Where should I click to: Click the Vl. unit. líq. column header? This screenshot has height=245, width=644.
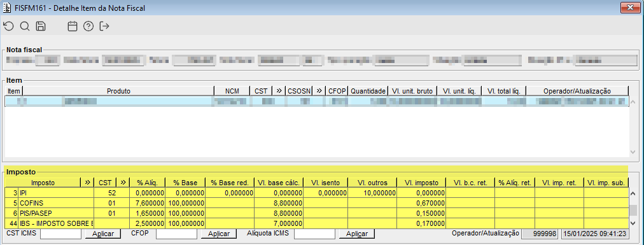point(459,91)
